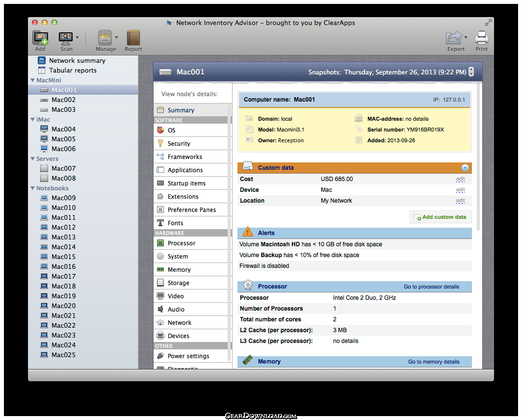Image resolution: width=522 pixels, height=420 pixels.
Task: Select the Applications details tab
Action: click(191, 170)
